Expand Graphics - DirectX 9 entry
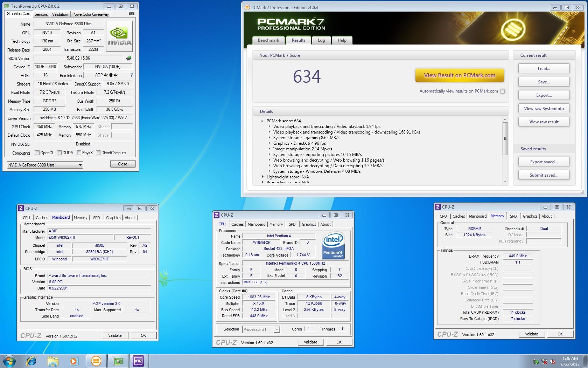This screenshot has width=588, height=368. (x=269, y=143)
